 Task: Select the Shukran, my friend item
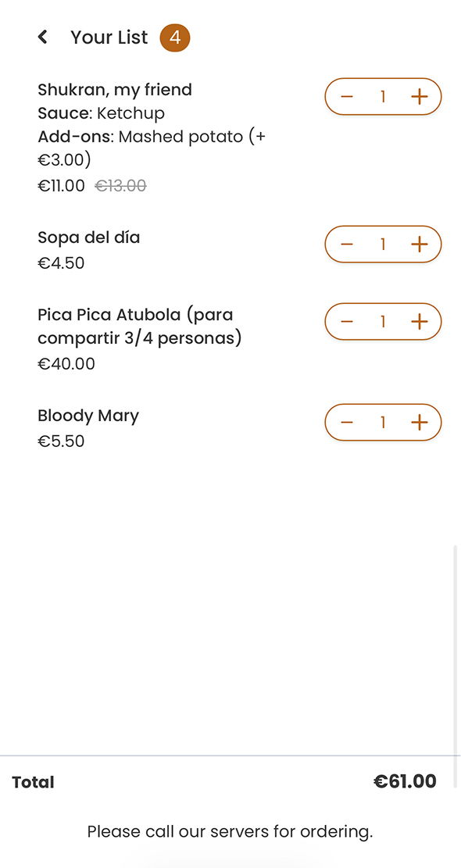[115, 90]
